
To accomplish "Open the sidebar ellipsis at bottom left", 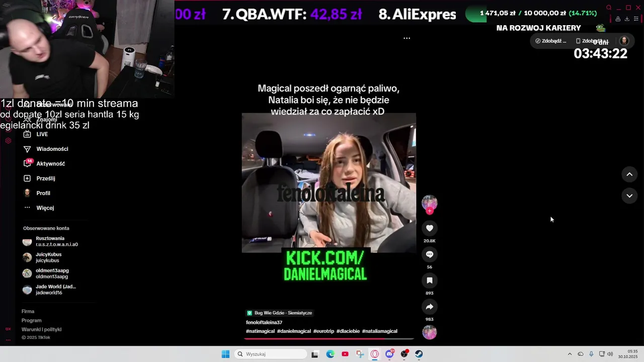I will click(8, 340).
